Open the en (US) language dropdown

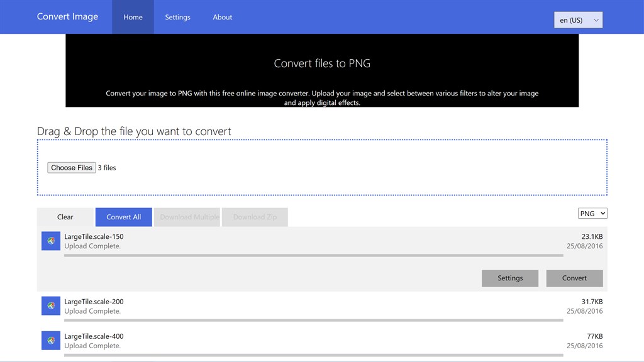(577, 19)
